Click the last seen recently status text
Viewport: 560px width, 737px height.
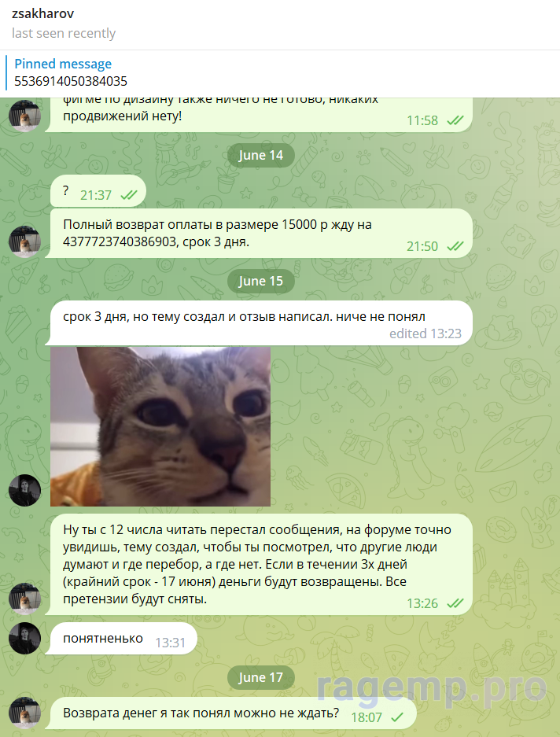coord(64,33)
